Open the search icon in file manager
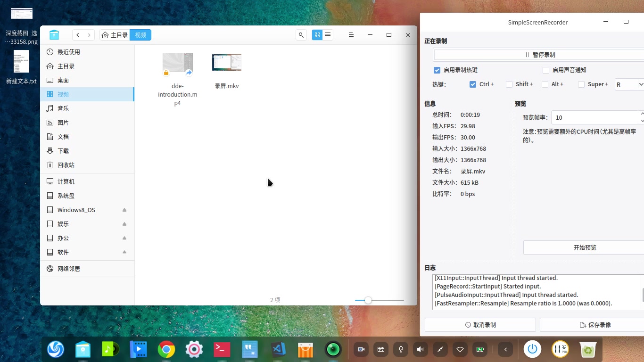 (x=301, y=35)
